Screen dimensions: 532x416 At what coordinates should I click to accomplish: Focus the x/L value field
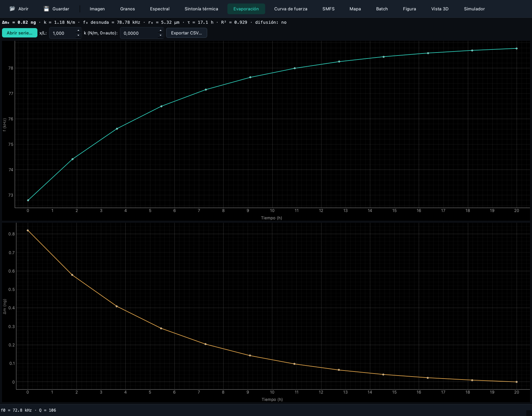point(62,33)
